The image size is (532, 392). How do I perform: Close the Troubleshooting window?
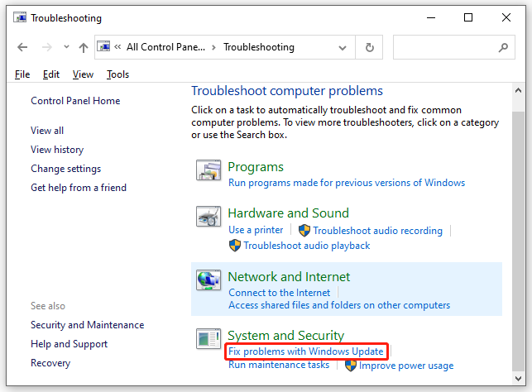point(506,17)
